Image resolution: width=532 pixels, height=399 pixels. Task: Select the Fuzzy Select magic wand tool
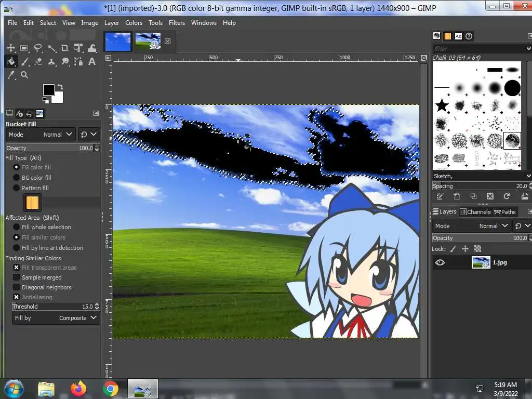(x=51, y=48)
